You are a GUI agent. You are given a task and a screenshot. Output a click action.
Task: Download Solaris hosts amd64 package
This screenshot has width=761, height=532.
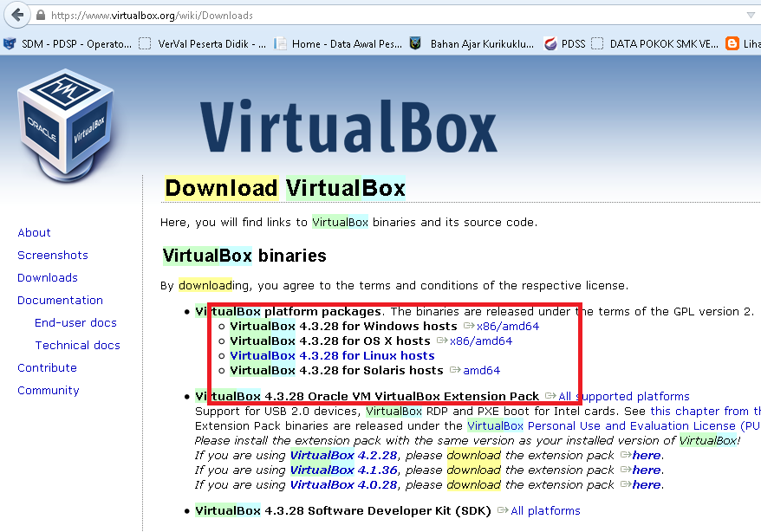481,371
